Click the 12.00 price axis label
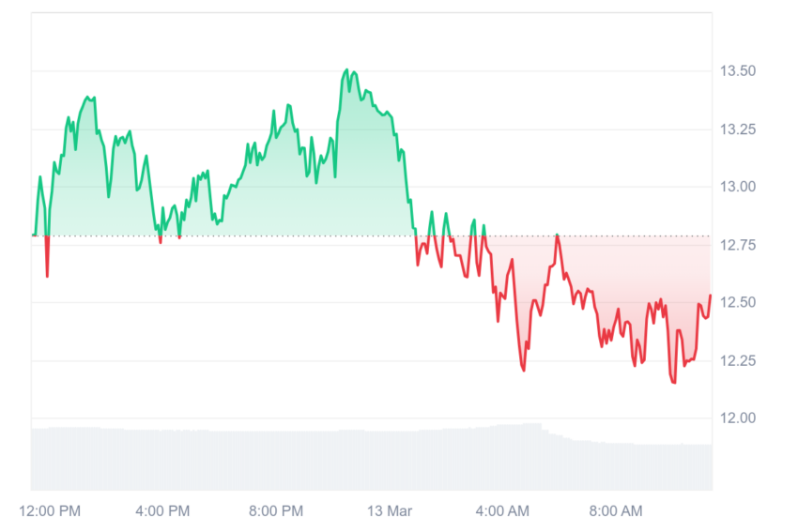Image resolution: width=798 pixels, height=532 pixels. (x=737, y=418)
